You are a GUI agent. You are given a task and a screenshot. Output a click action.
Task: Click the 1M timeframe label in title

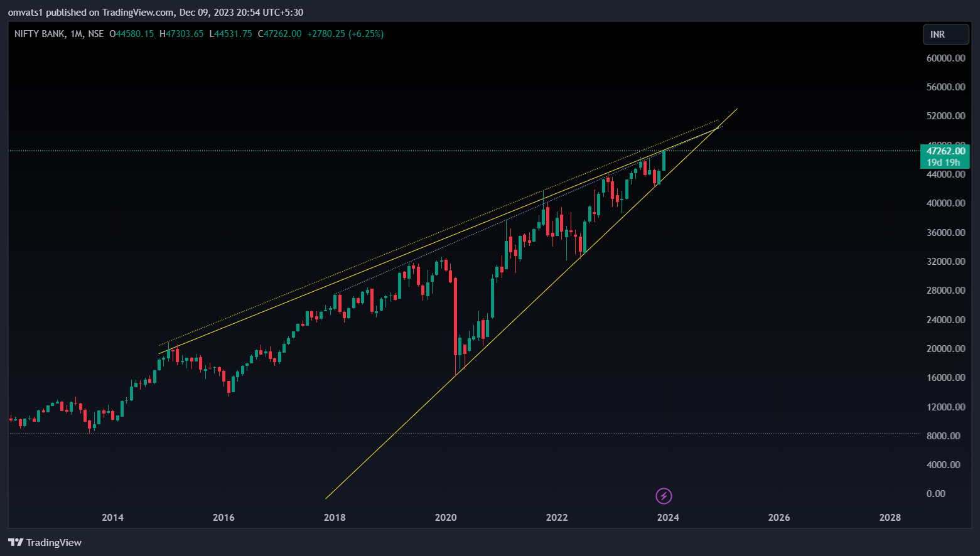click(76, 34)
